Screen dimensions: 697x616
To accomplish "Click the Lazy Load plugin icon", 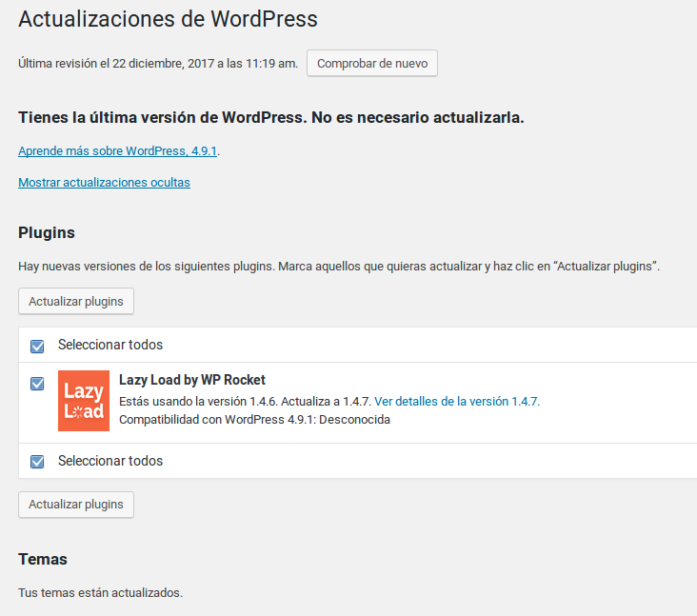I will [84, 401].
